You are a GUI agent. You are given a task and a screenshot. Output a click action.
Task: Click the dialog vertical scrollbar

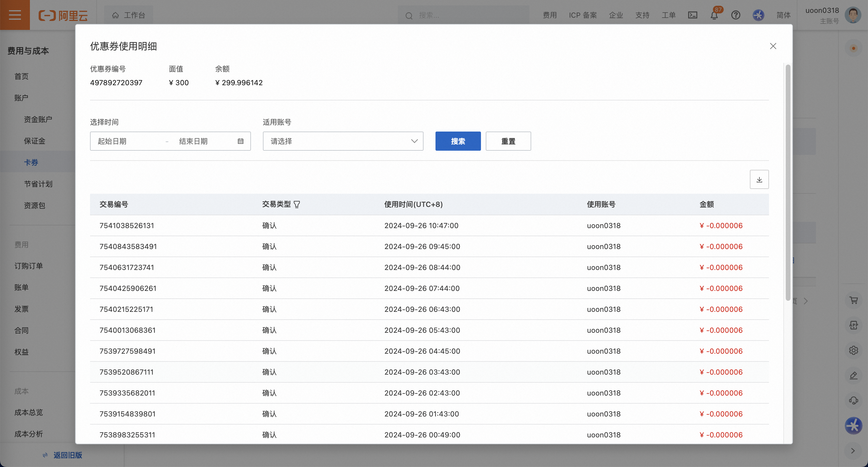point(788,182)
